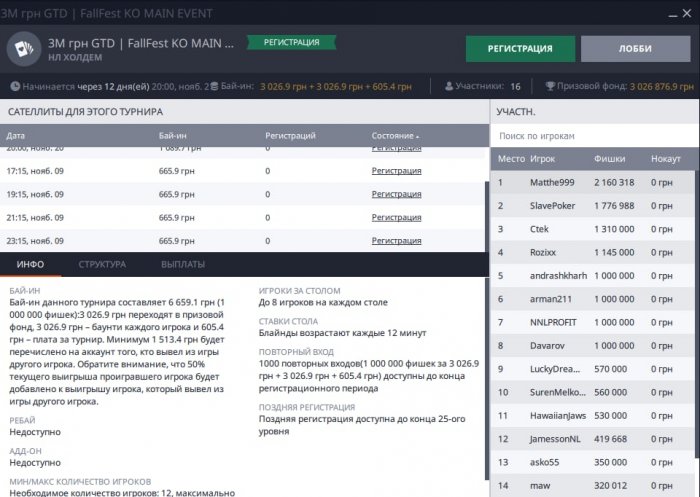Image resolution: width=700 pixels, height=497 pixels.
Task: Click the participants count 16
Action: pyautogui.click(x=515, y=86)
